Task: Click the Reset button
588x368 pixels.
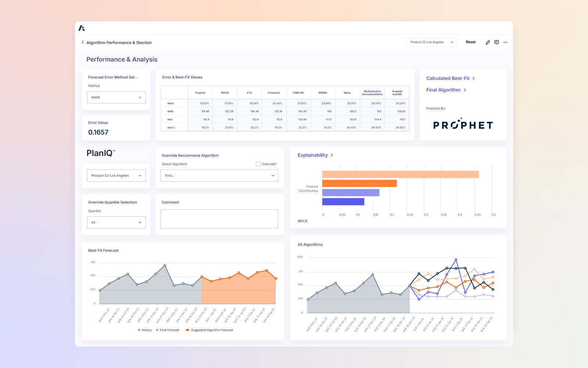Action: pos(470,42)
